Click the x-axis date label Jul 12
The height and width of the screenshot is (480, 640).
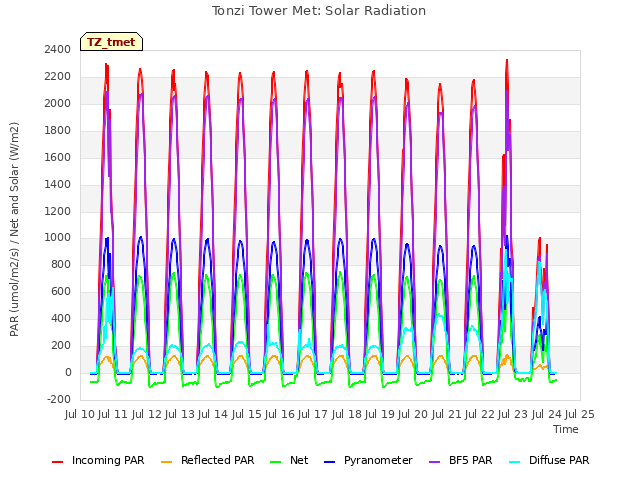(147, 414)
